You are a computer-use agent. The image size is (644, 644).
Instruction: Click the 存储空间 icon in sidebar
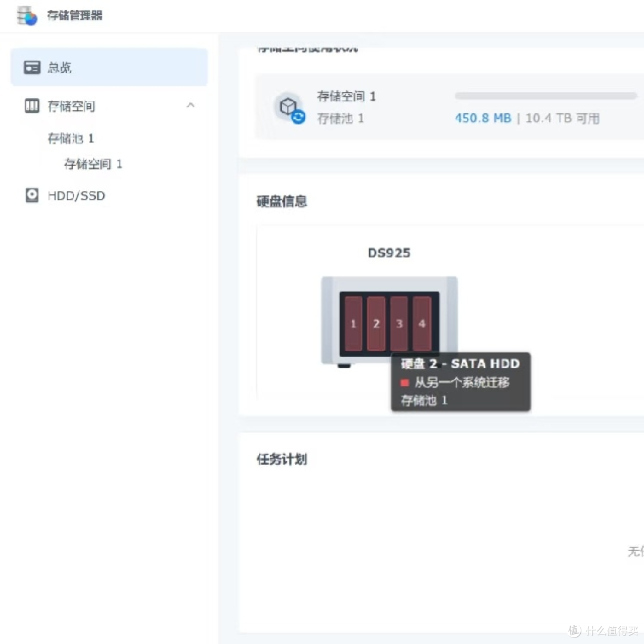point(32,106)
